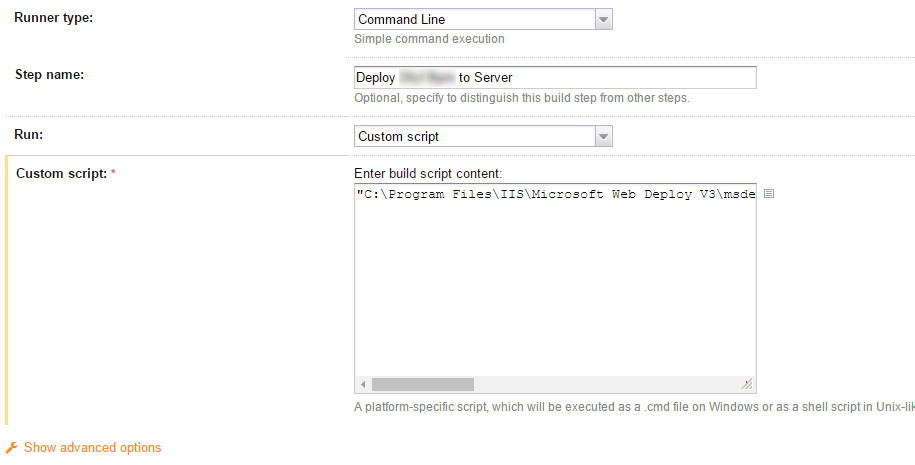Click the expand editor icon beside the script box

[768, 194]
